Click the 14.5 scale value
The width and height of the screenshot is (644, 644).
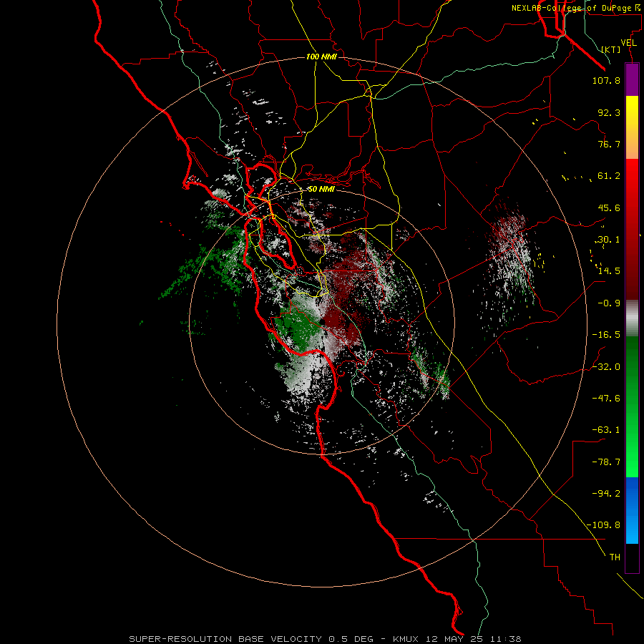click(x=609, y=271)
